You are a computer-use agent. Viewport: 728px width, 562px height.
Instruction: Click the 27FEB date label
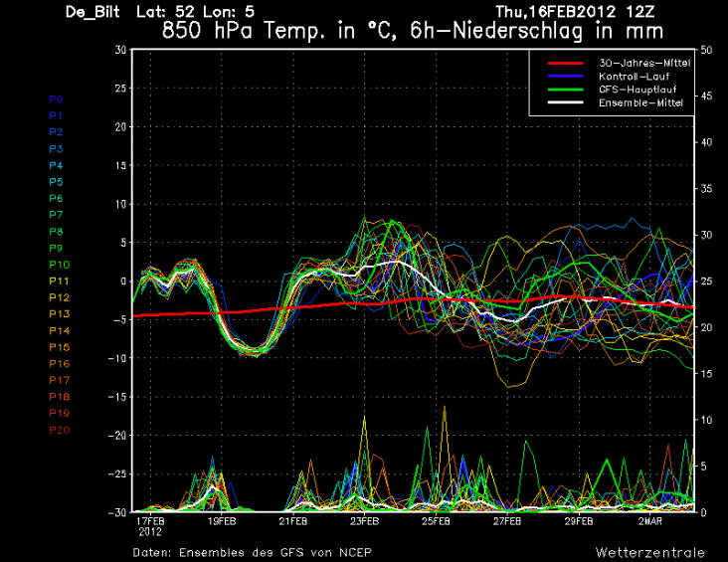click(x=507, y=521)
